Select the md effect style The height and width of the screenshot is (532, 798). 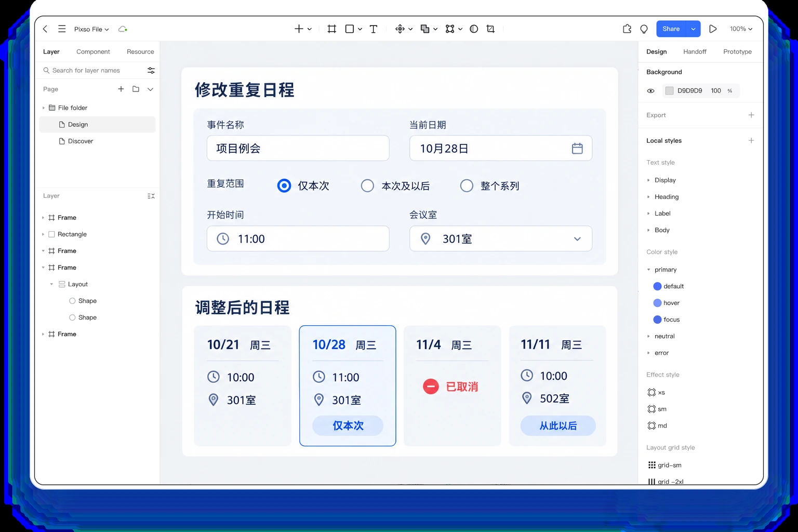657,425
